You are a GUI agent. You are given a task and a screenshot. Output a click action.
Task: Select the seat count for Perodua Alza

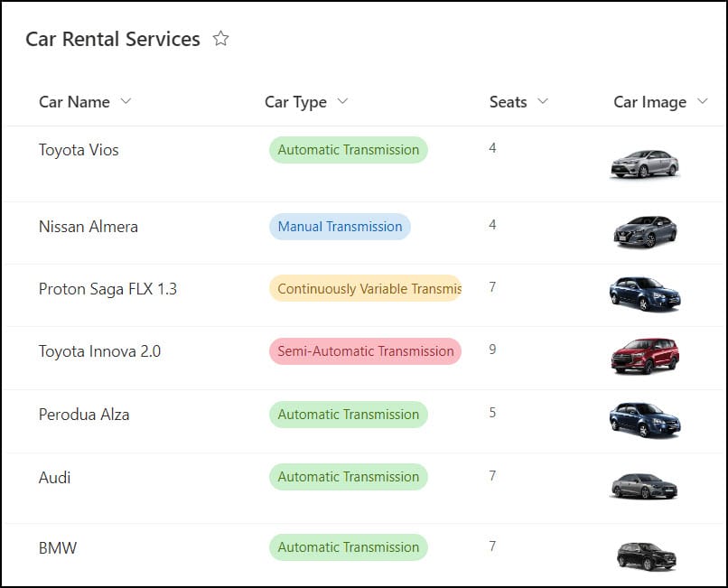[492, 413]
